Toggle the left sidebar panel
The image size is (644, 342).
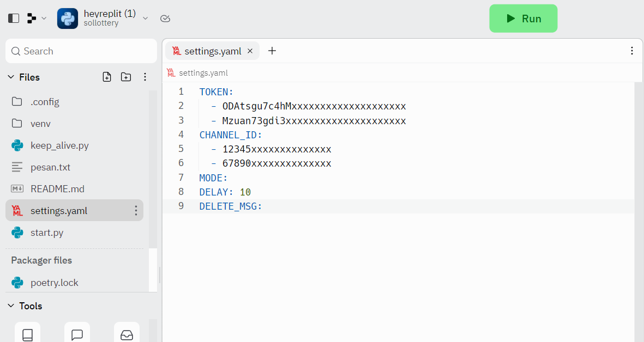tap(13, 17)
